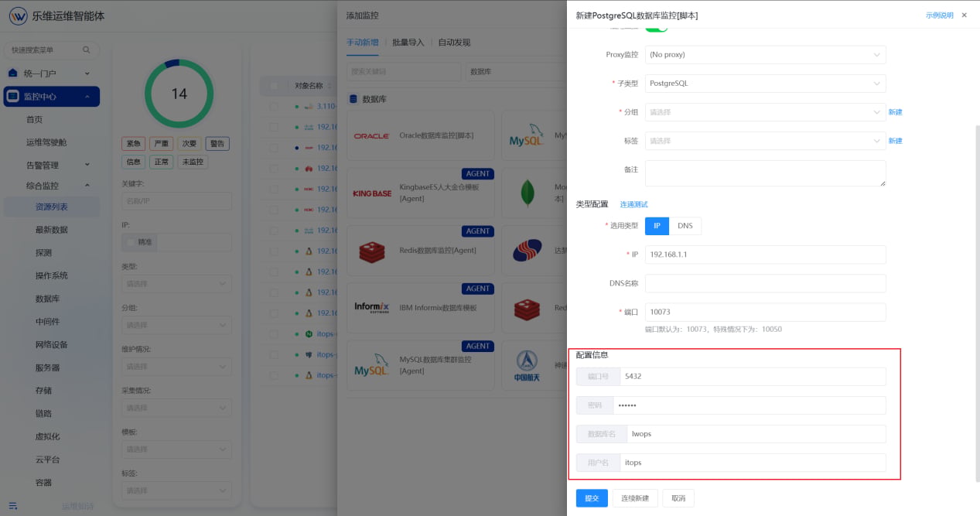Toggle the 警告 status filter
Screen dimensions: 980x516
click(x=217, y=144)
